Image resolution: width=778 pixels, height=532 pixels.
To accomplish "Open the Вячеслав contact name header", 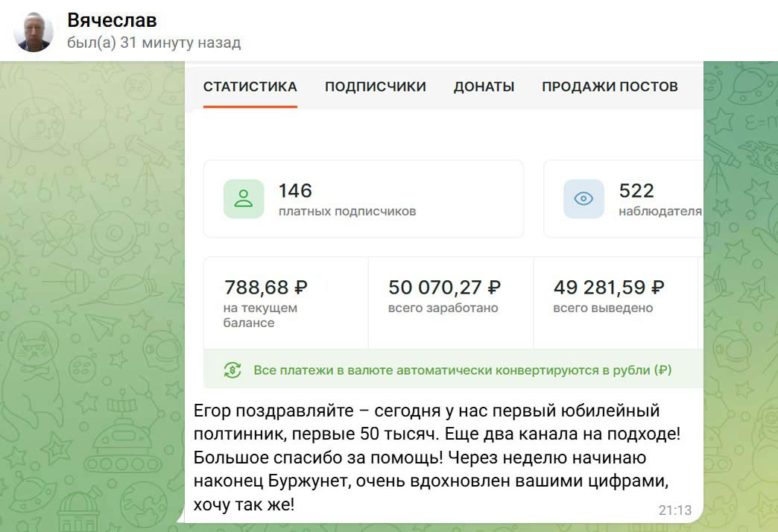I will click(x=112, y=21).
